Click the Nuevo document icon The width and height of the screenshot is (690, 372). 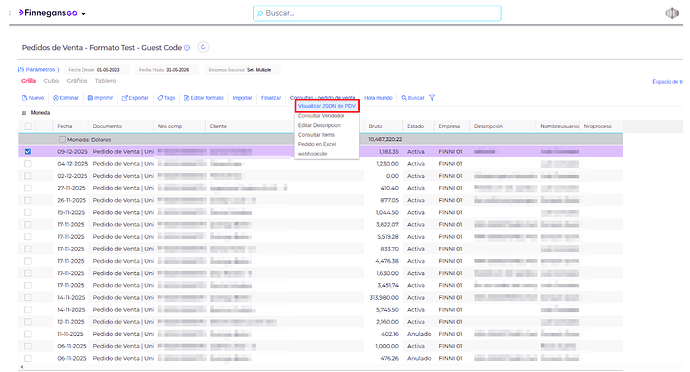25,98
